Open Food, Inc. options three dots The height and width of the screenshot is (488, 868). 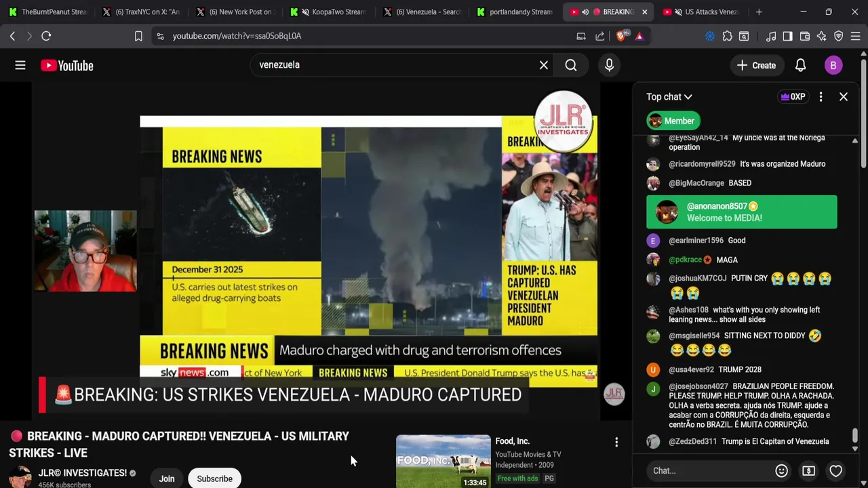[616, 442]
